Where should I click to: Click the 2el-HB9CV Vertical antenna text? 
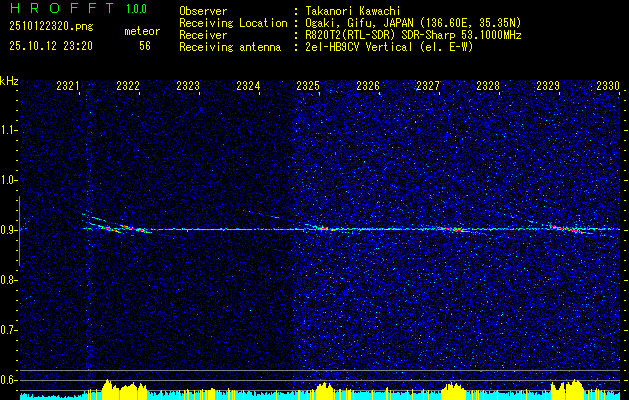[390, 47]
